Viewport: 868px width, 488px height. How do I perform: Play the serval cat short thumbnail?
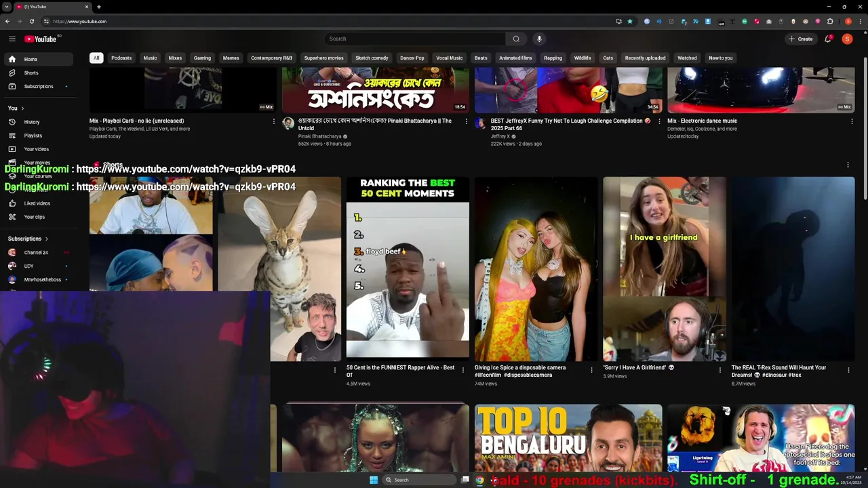pos(279,269)
